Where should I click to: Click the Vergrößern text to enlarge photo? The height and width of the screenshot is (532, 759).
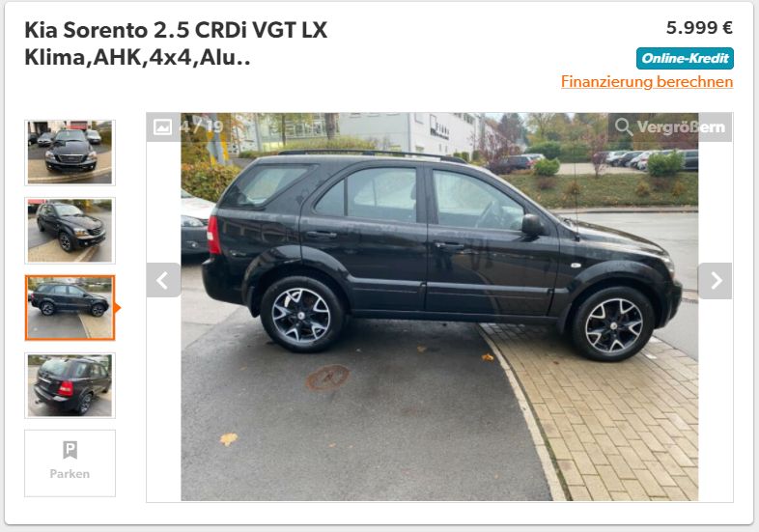681,126
